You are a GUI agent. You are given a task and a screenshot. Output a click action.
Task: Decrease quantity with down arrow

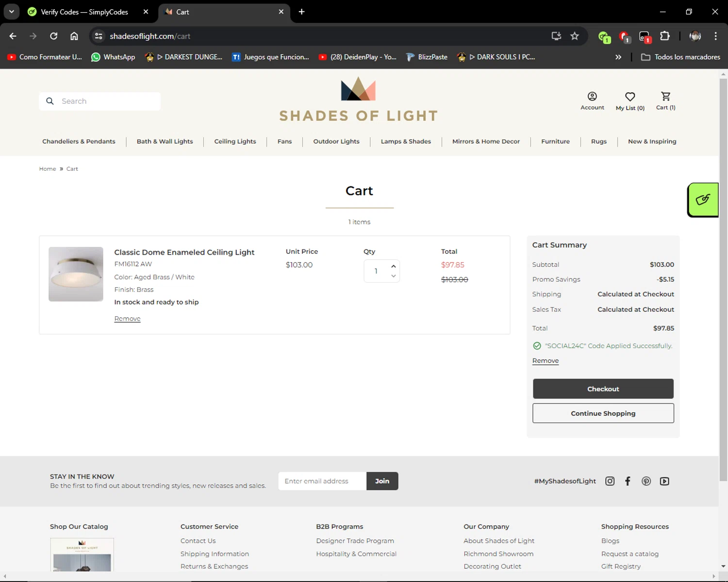click(x=393, y=276)
